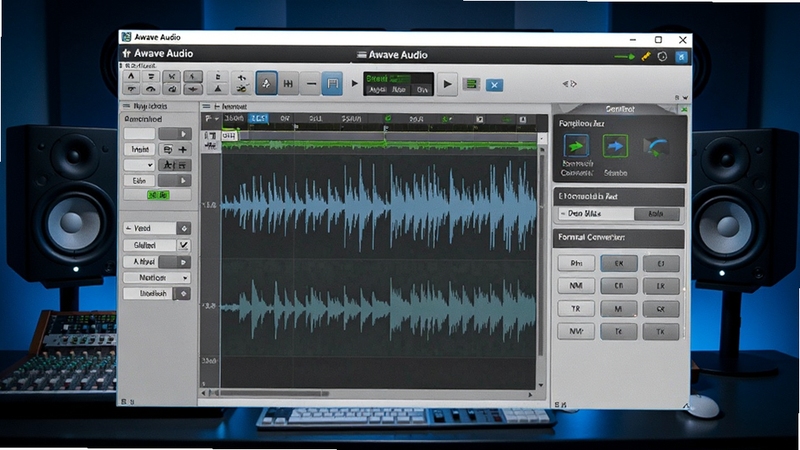Screen dimensions: 800x450
Task: Click the 'NM' format conversion button
Action: (576, 286)
